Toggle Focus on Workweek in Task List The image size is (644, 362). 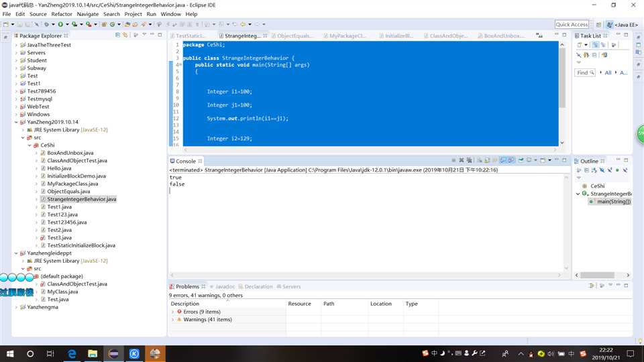614,45
